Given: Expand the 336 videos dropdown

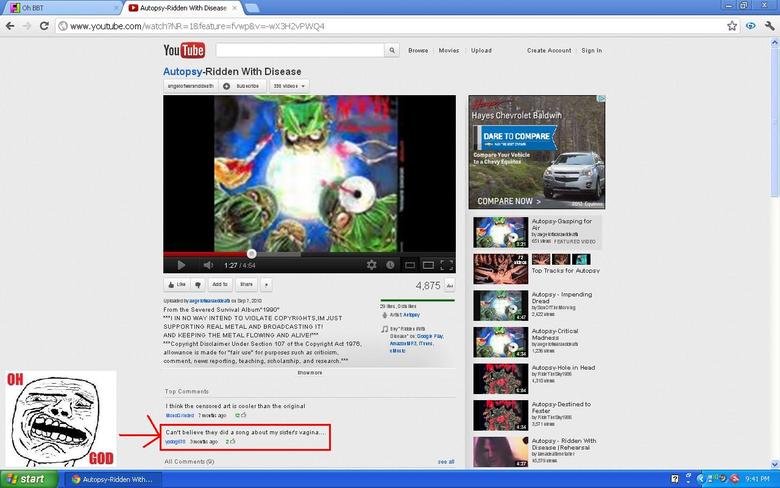Looking at the screenshot, I should [x=289, y=86].
